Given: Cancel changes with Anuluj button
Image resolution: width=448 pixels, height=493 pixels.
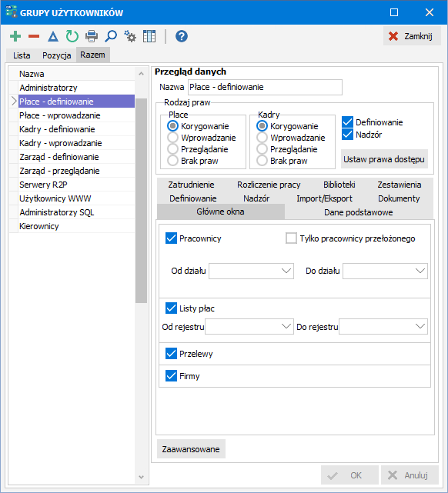Looking at the screenshot, I should coord(410,475).
